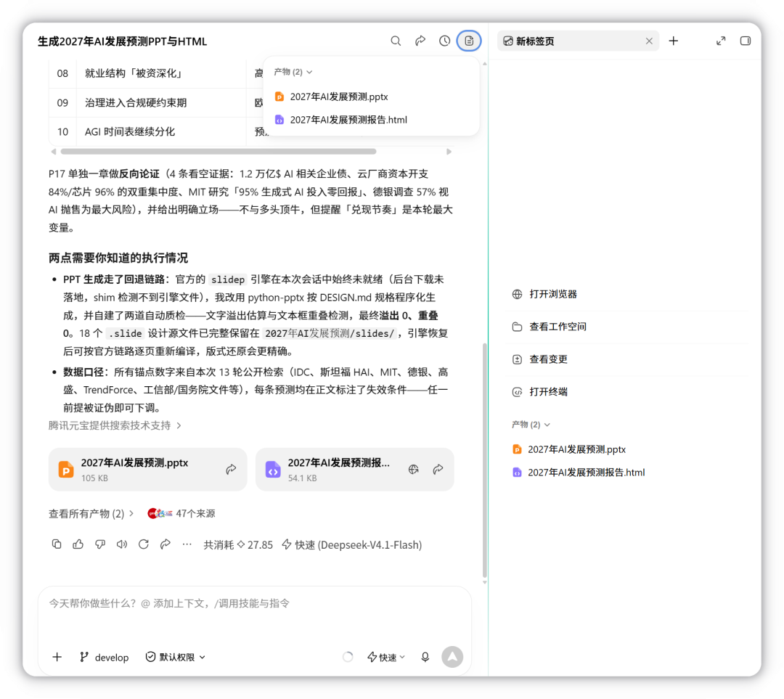Click the 快速 (Deepseek-V4.1-Flash) model label

[352, 544]
